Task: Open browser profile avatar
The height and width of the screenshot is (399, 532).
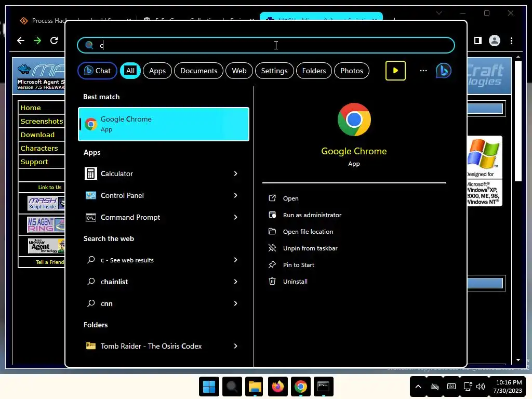Action: pyautogui.click(x=495, y=41)
